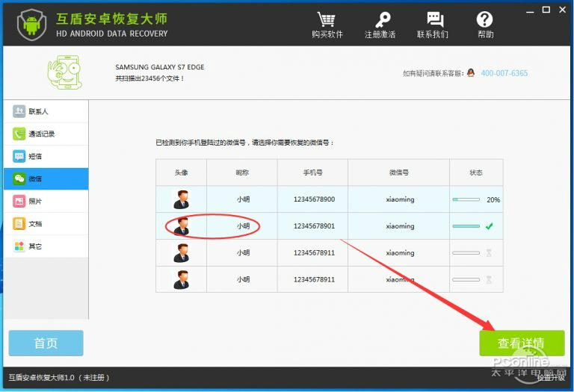Viewport: 574px width, 392px height.
Task: Click 小明 in the 12345678900 row
Action: tap(243, 199)
